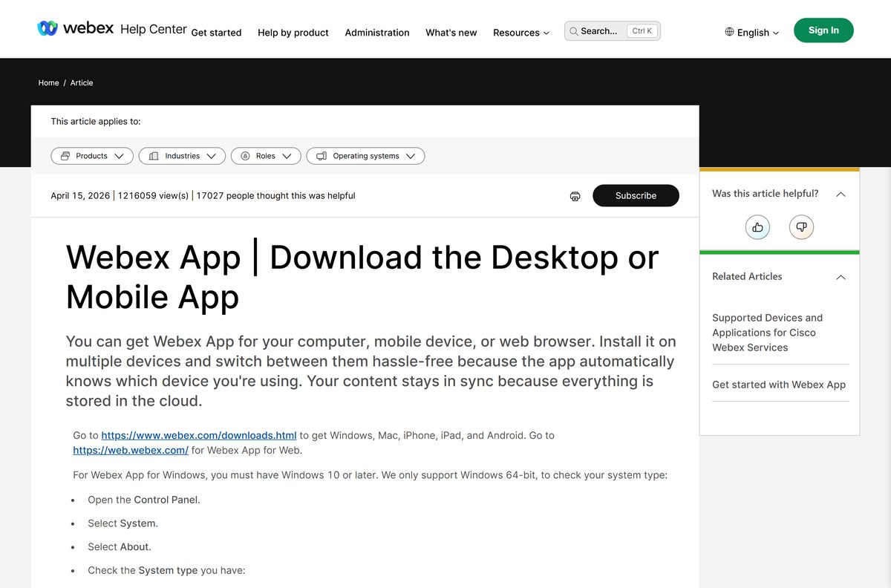Click the globe language icon
Viewport: 891px width, 588px height.
729,32
